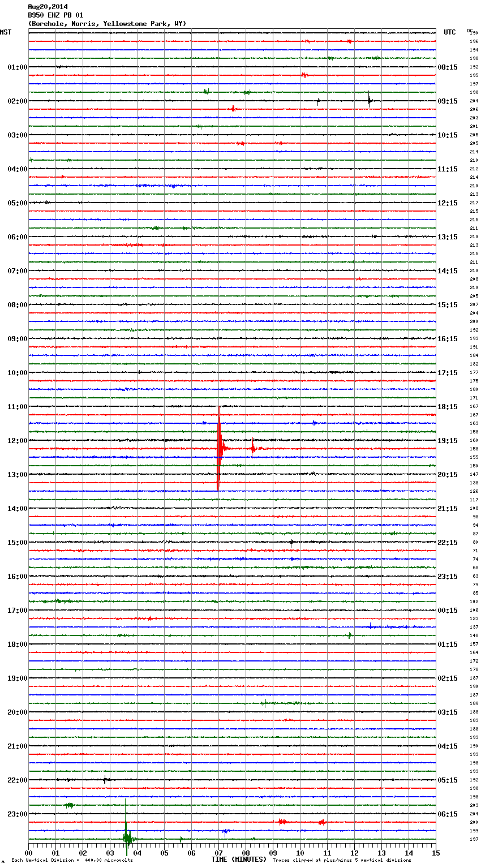Click the B950 EHZ PB 01 station label
Image resolution: width=481 pixels, height=868 pixels.
55,15
